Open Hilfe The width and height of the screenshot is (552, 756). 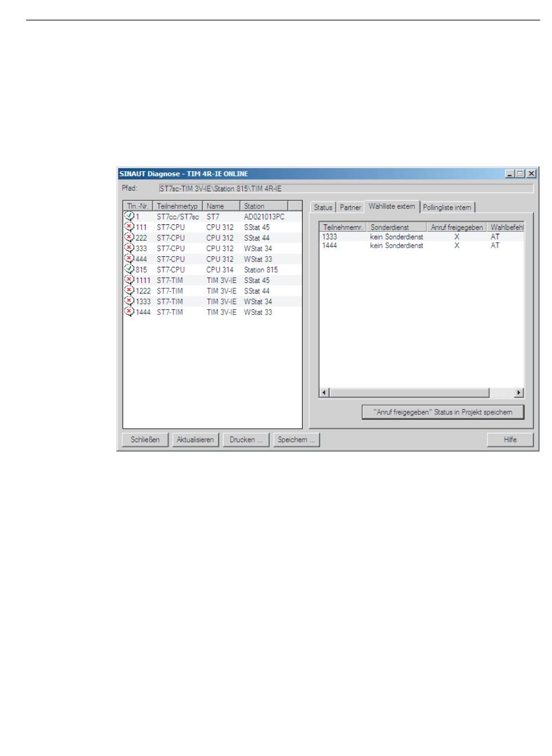point(510,440)
